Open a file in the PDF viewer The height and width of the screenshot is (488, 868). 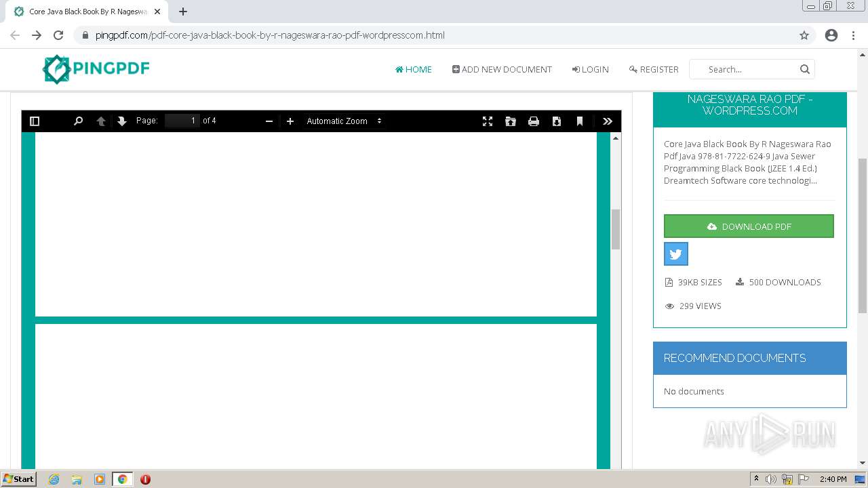(511, 121)
